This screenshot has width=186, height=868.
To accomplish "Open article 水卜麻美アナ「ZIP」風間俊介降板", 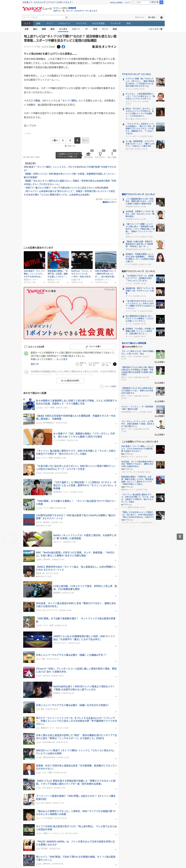I will click(84, 435).
